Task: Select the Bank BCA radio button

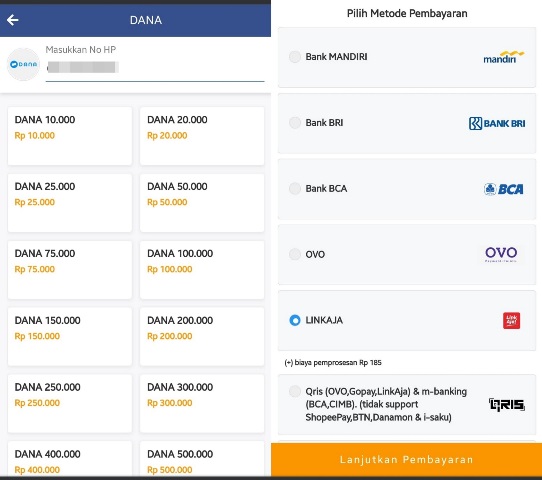Action: click(295, 188)
